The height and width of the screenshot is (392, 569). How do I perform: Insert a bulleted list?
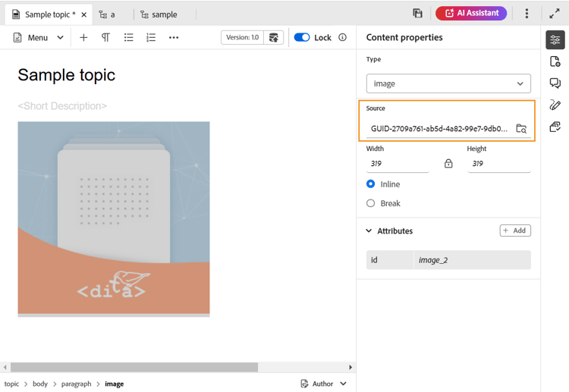(128, 37)
